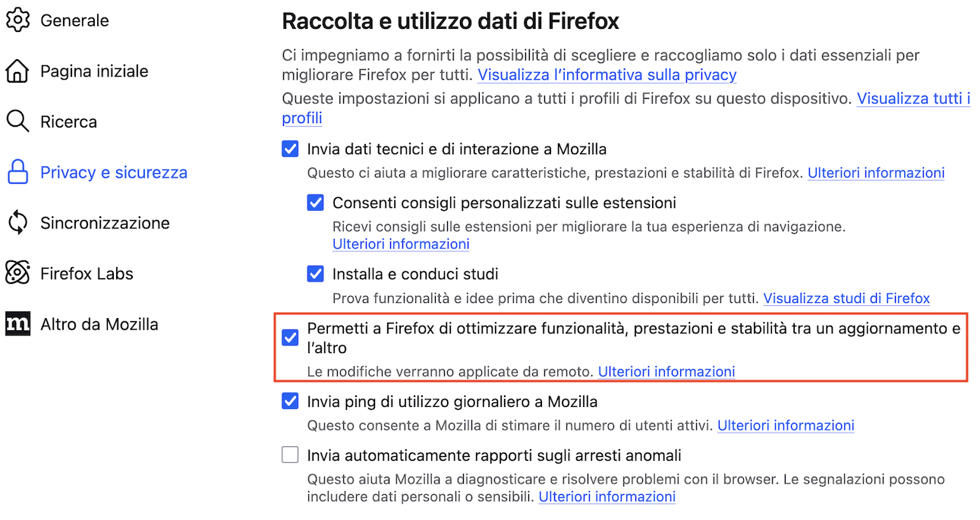Uncheck 'Invia ping di utilizzo giornaliero a Mozilla'
This screenshot has height=520, width=980.
coord(290,401)
